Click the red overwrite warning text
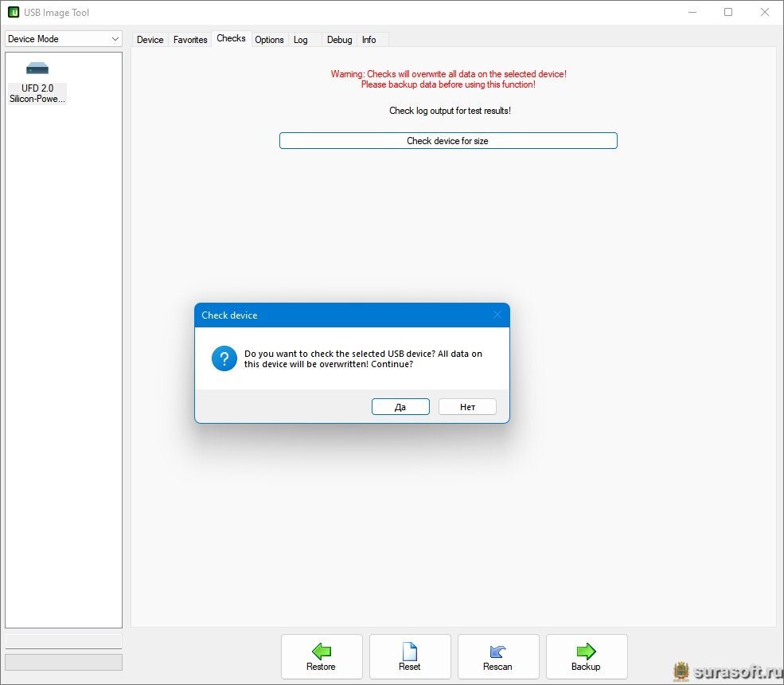 pyautogui.click(x=448, y=79)
